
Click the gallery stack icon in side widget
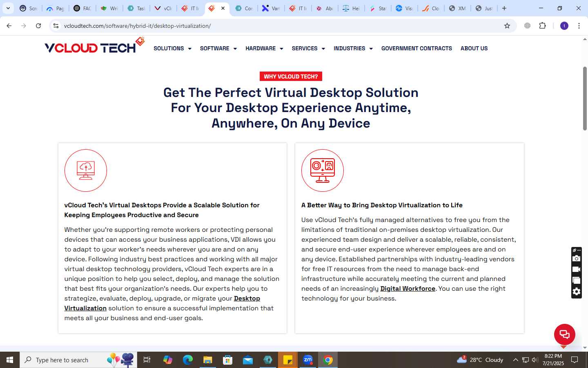click(x=576, y=280)
